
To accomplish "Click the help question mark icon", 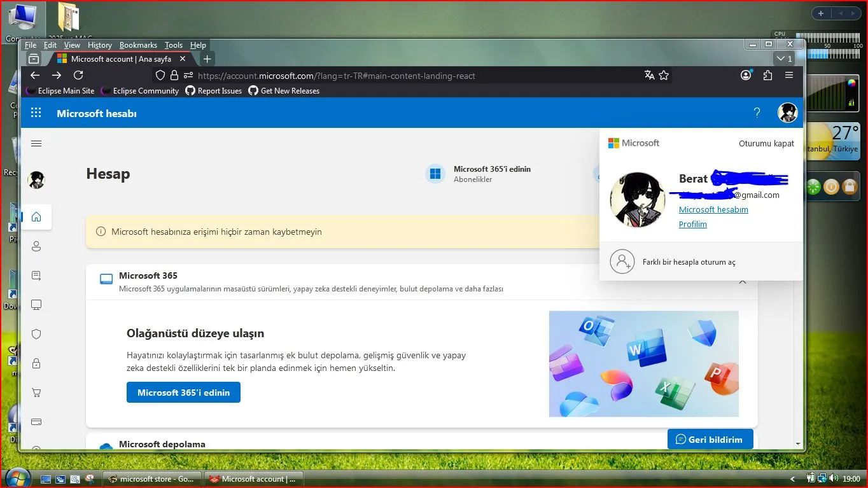I will coord(757,113).
